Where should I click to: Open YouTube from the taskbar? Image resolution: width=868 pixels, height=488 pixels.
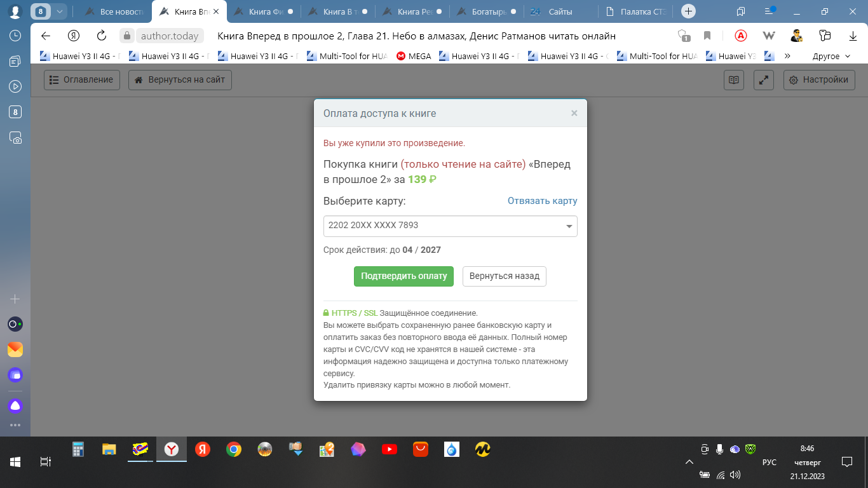[390, 449]
